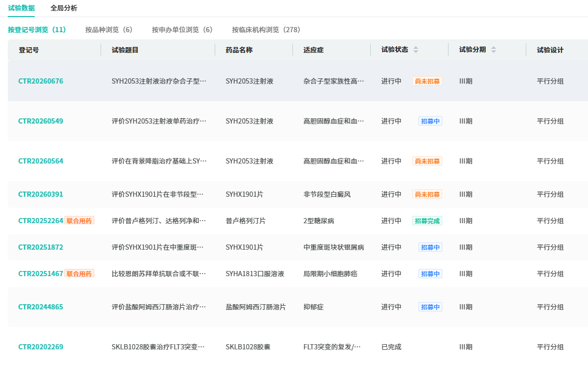Open trial CTR20202269 link
This screenshot has height=367, width=588.
(40, 347)
